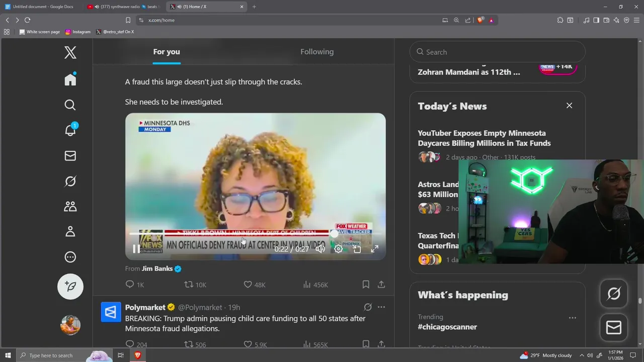The image size is (644, 362).
Task: Click the taskbar search box
Action: [64, 355]
